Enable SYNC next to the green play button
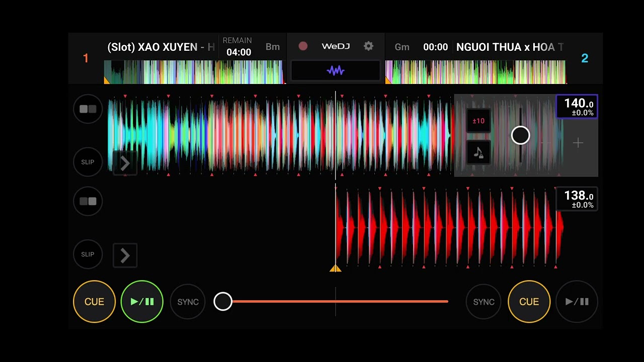644x362 pixels. point(188,302)
